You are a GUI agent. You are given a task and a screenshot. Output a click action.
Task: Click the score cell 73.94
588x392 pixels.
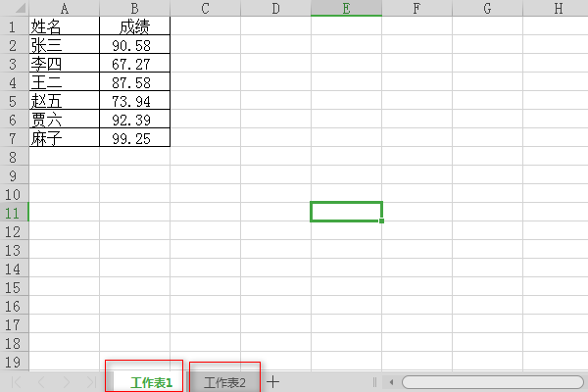[x=134, y=100]
